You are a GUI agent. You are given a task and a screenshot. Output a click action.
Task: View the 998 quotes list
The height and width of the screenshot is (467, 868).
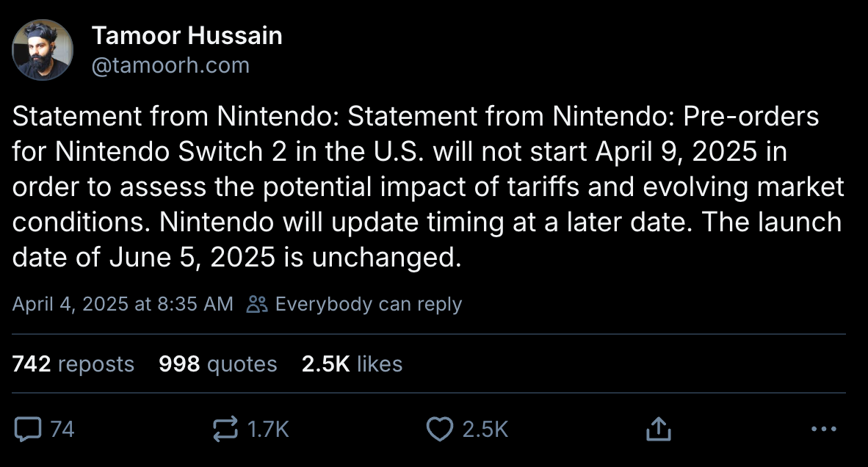tap(217, 364)
